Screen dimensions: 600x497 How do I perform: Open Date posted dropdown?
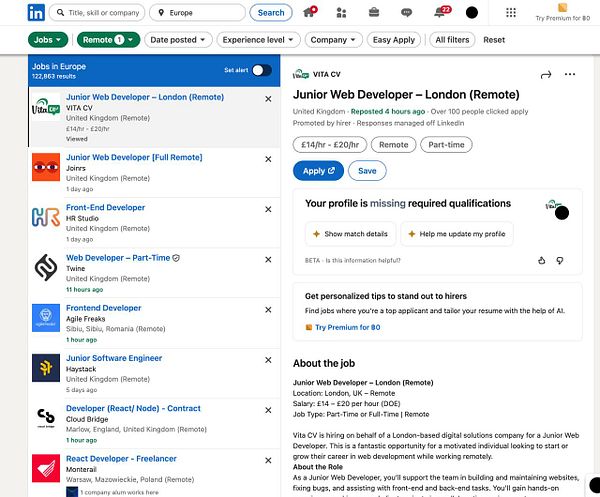(x=178, y=40)
